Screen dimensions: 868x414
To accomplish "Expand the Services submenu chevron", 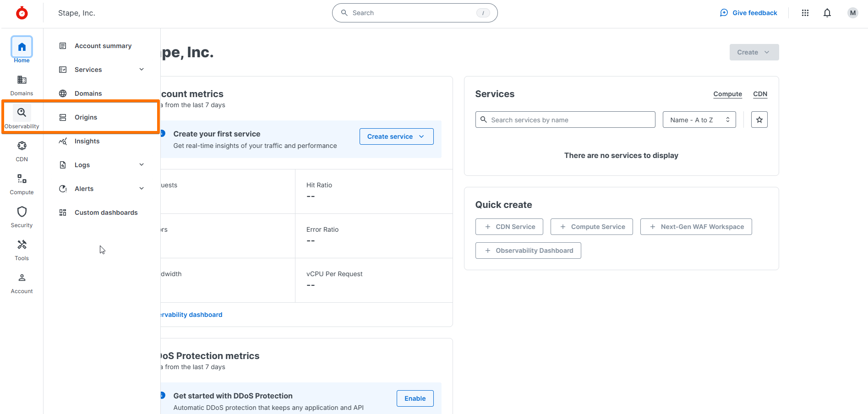I will (x=142, y=70).
